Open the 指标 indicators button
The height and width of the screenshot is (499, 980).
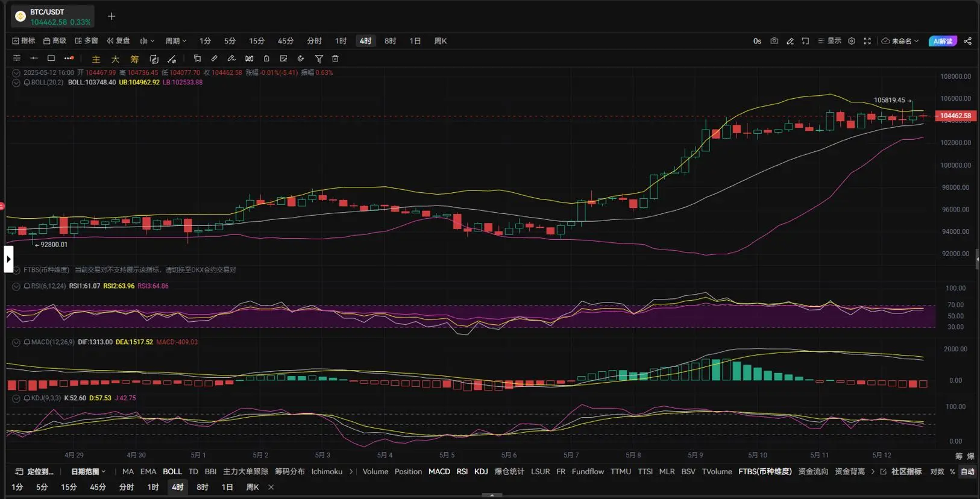coord(24,41)
